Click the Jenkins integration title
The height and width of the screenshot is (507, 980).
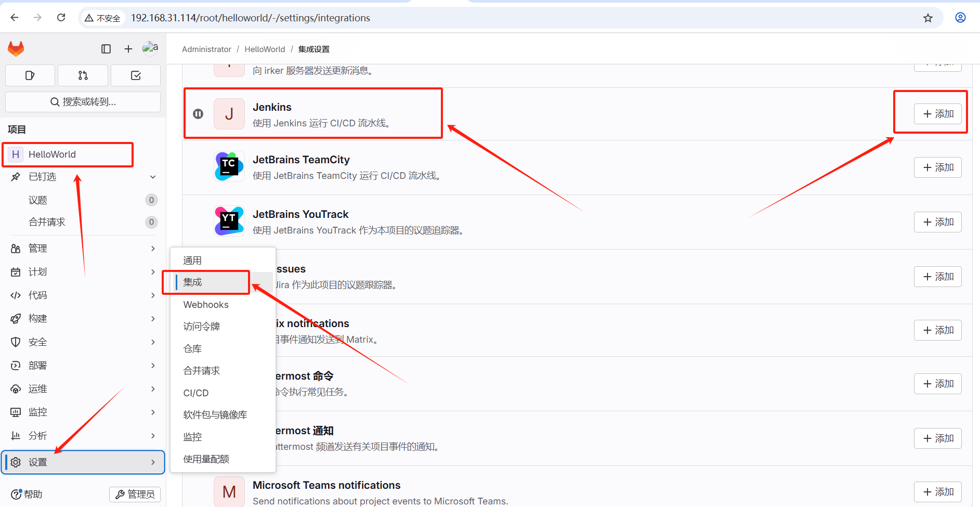click(x=272, y=107)
